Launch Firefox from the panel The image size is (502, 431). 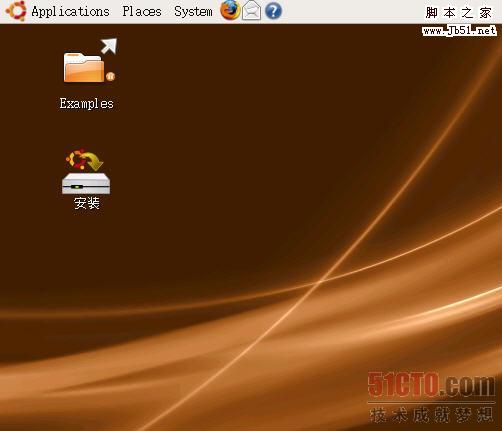[230, 10]
